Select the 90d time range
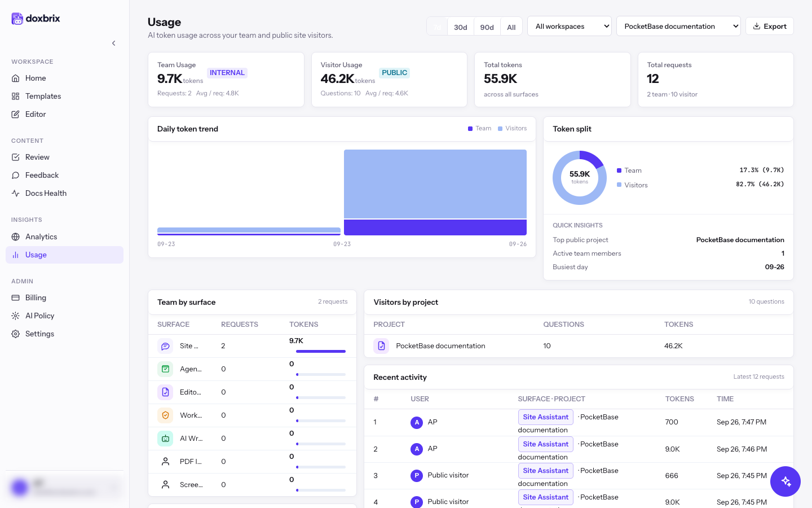 487,27
